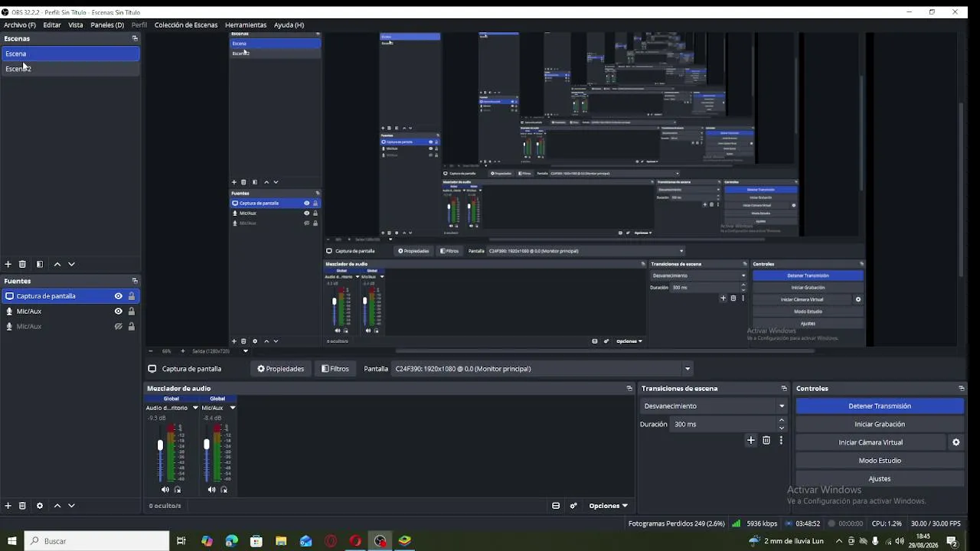Open virtual camera settings gear
Screen dimensions: 980x551
[x=955, y=442]
